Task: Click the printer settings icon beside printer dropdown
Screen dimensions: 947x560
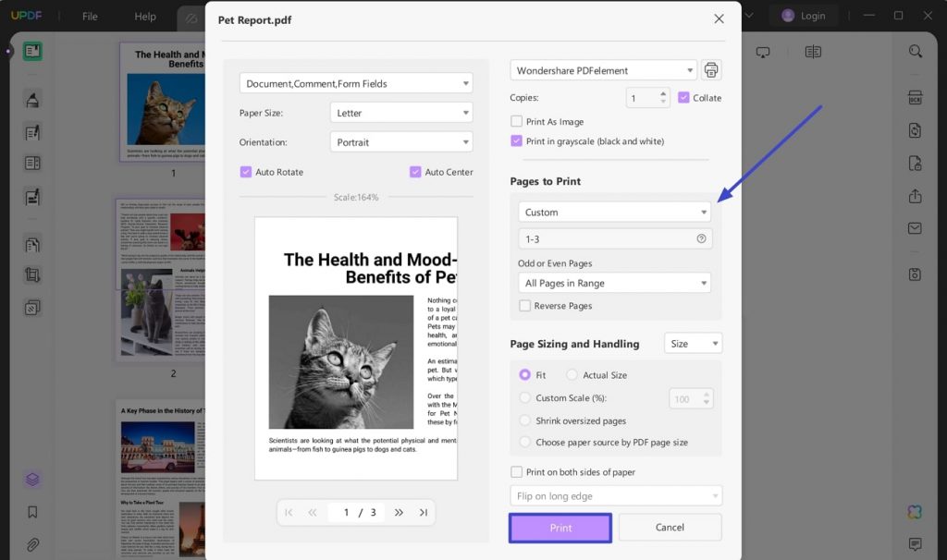Action: 710,69
